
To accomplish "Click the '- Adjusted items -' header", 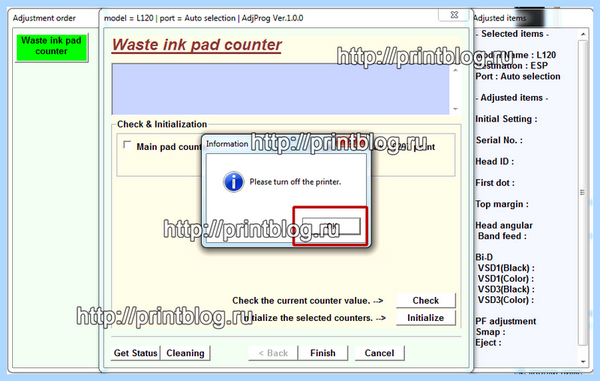I will click(x=512, y=98).
